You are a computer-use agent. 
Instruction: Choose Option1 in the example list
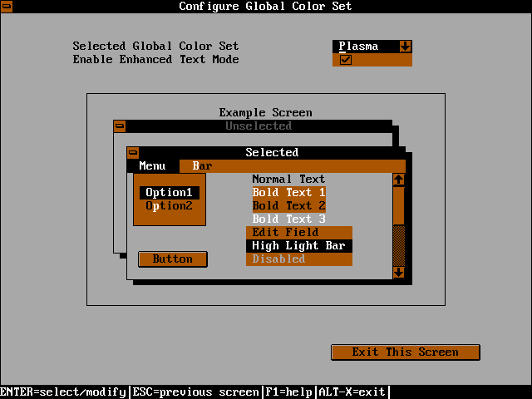[169, 193]
